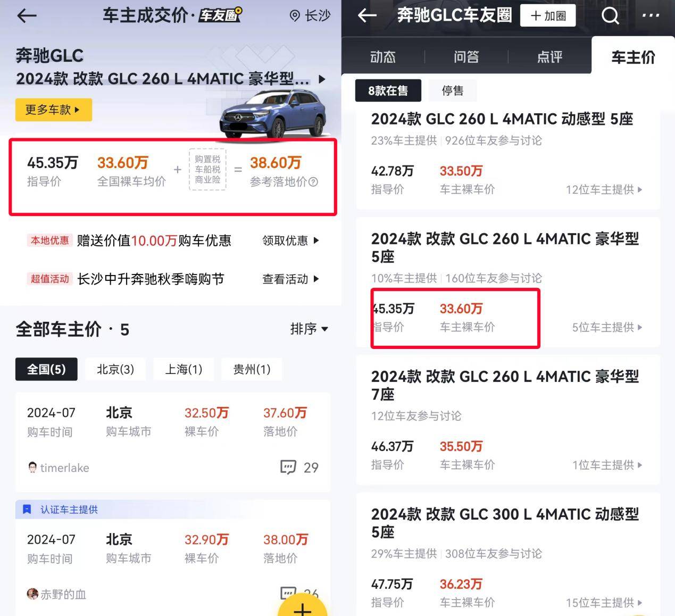Tap the blue Mercedes GLC car image
The image size is (675, 616).
[x=272, y=114]
